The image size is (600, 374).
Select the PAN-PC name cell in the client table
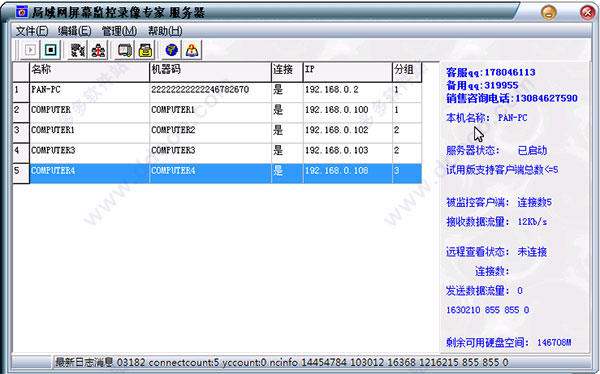coord(89,92)
